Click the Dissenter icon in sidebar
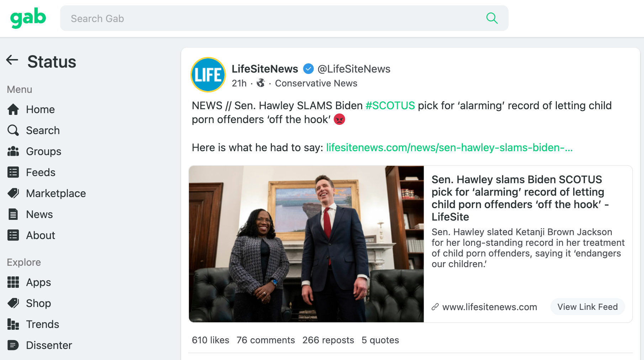The width and height of the screenshot is (644, 360). [13, 345]
